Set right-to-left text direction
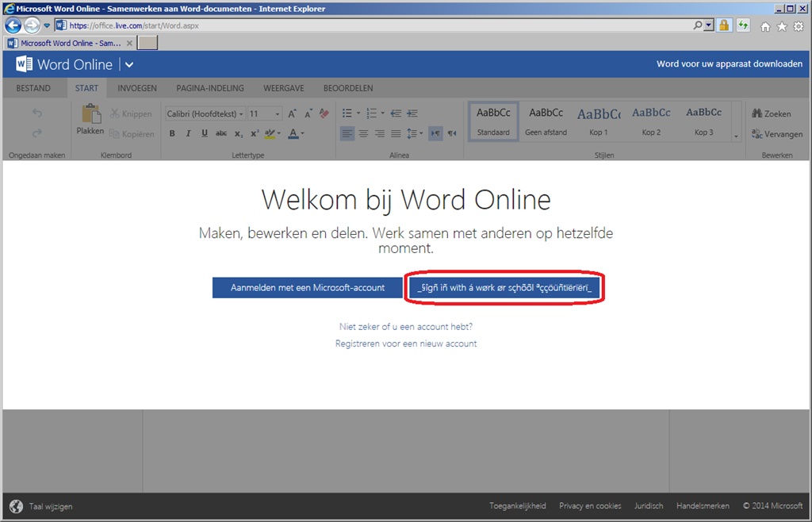 [x=452, y=133]
